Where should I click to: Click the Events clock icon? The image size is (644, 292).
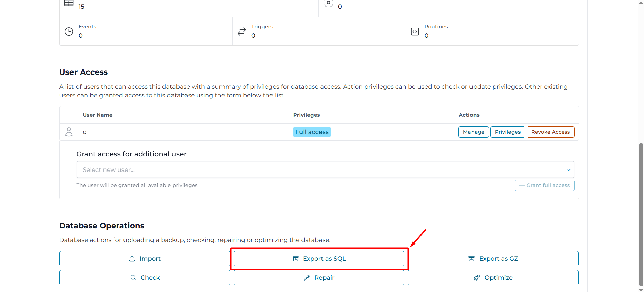69,32
